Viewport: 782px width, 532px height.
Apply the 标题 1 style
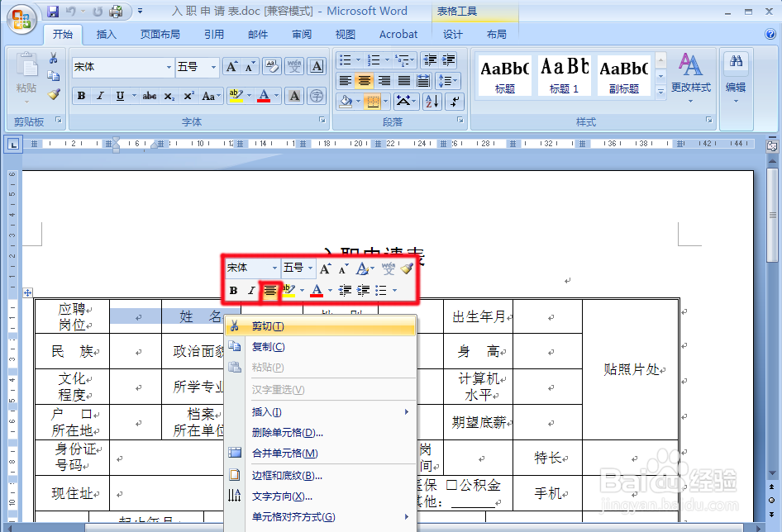coord(564,76)
